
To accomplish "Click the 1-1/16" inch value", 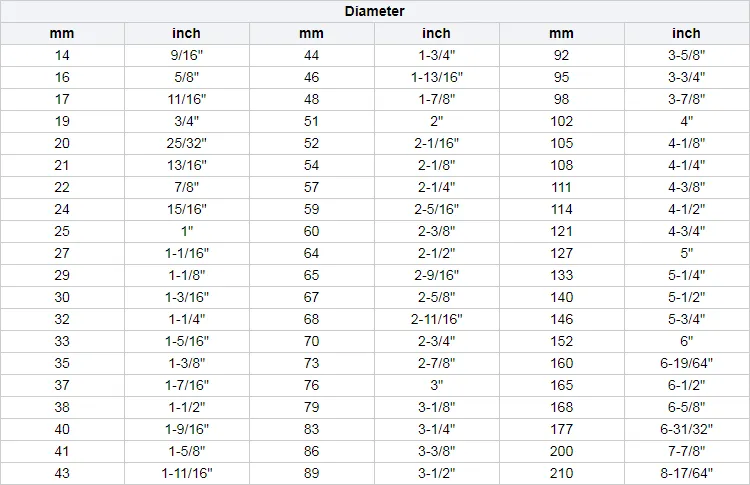I will click(x=187, y=254).
